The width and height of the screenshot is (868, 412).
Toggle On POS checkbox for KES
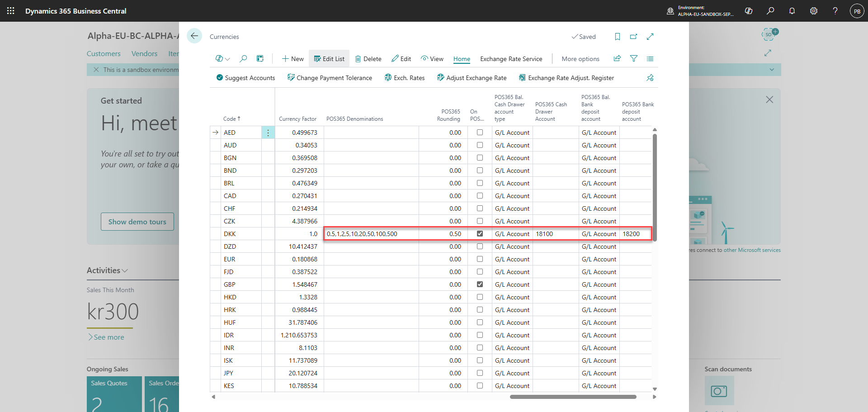[480, 386]
